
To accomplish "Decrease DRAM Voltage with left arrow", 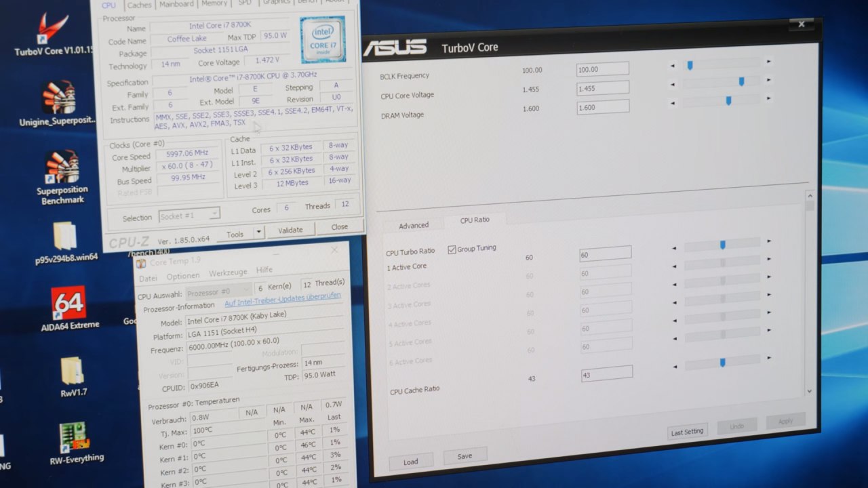I will (x=673, y=104).
